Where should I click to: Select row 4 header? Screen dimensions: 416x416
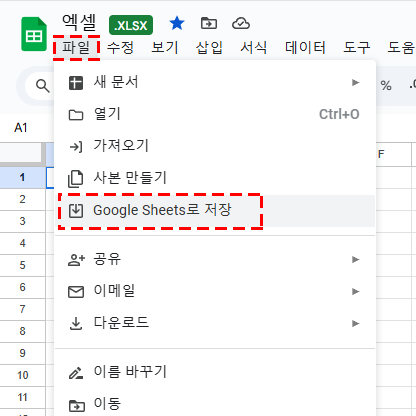tap(22, 243)
